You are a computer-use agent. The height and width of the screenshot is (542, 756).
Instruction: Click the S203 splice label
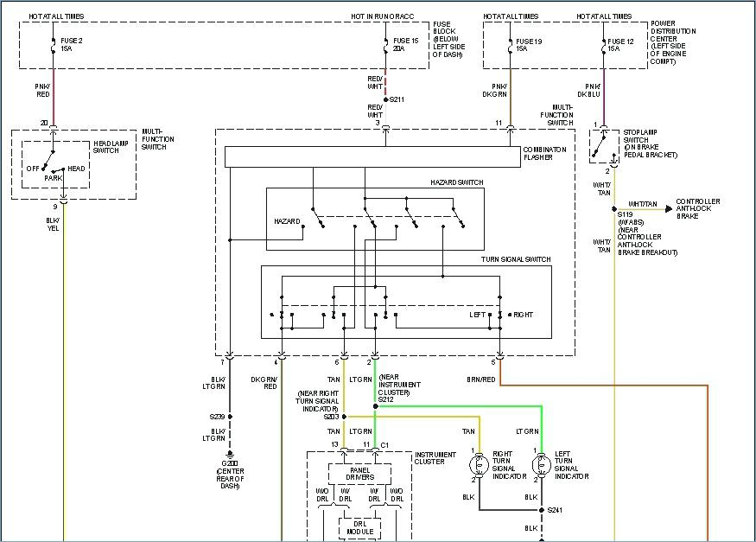coord(331,417)
